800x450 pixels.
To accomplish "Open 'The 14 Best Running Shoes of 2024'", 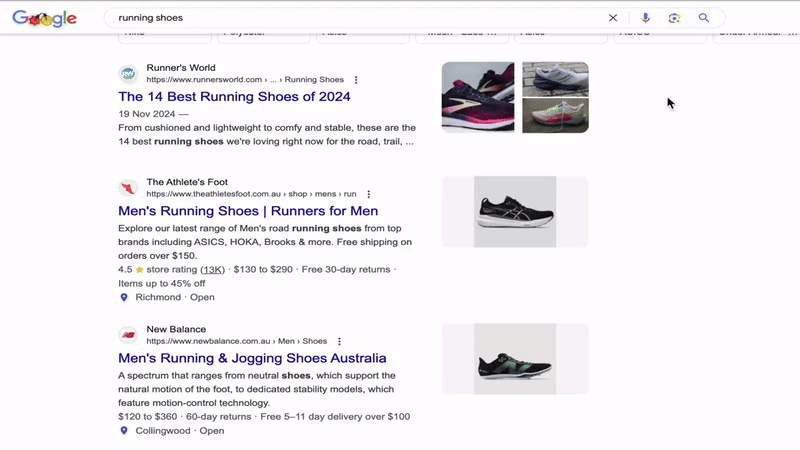I will click(x=234, y=96).
